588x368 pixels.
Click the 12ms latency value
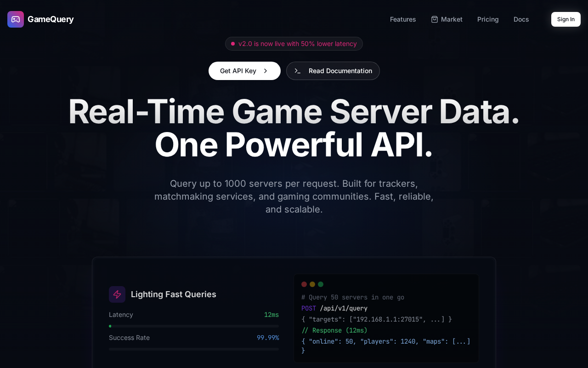point(271,315)
